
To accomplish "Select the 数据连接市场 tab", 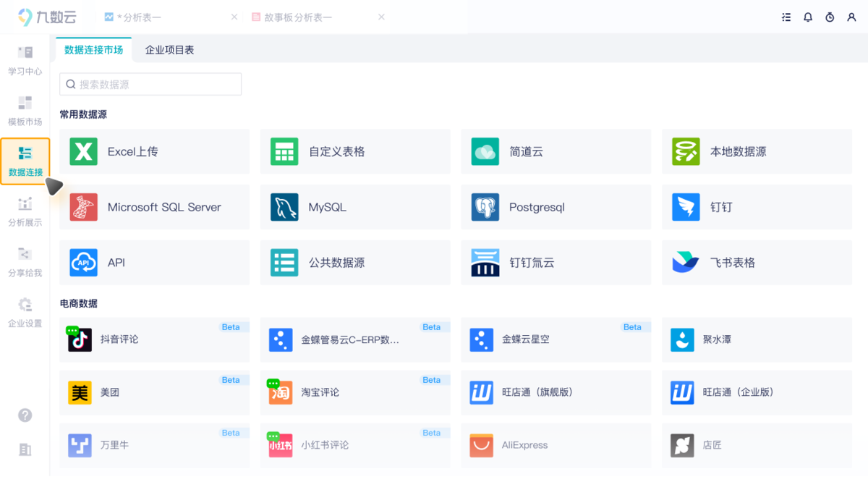I will pos(93,50).
